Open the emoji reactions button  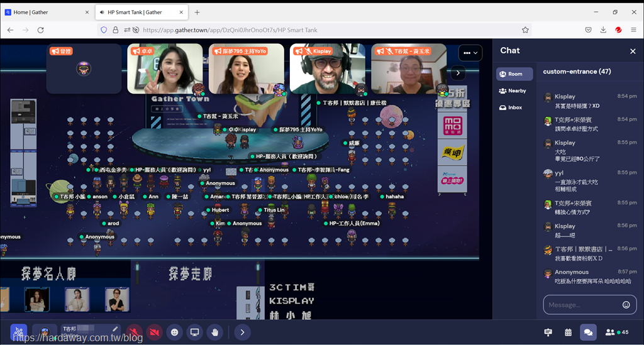(x=175, y=332)
